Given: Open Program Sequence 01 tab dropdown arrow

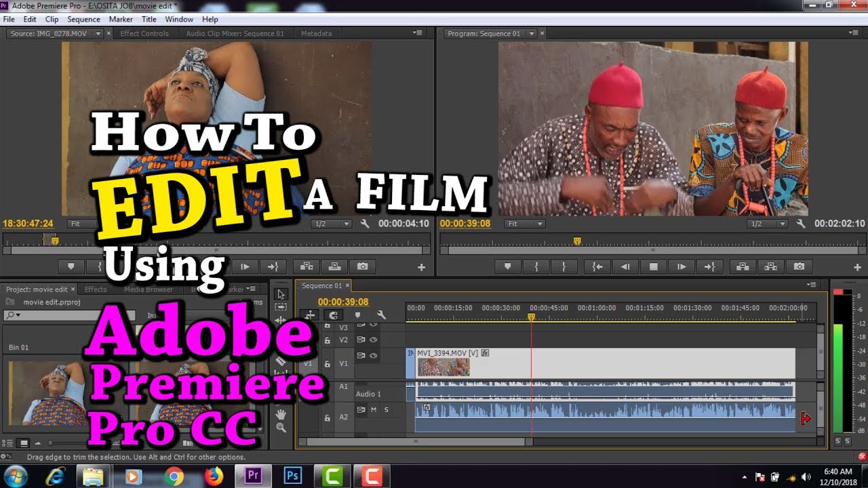Looking at the screenshot, I should pyautogui.click(x=532, y=33).
